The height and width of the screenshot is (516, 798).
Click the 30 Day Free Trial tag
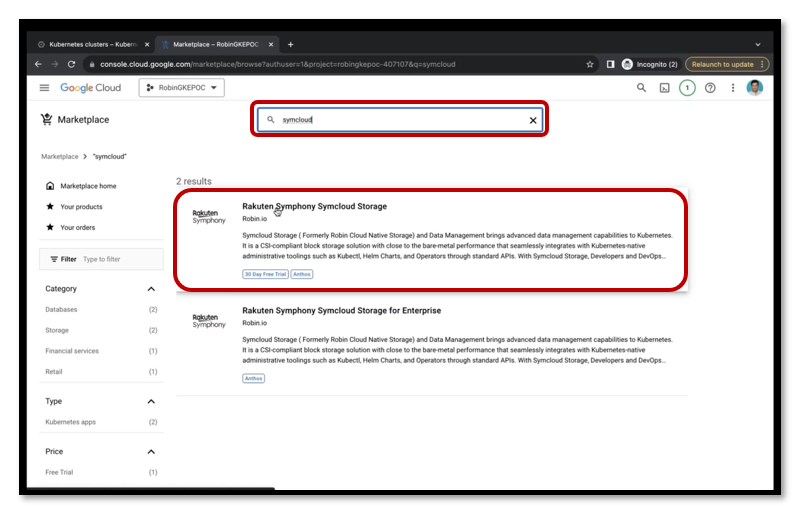pos(265,274)
